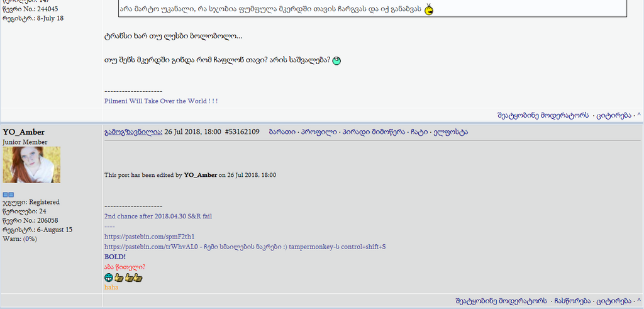Open the pastebin.com/spmF2th1 signature link
This screenshot has height=309, width=644.
(150, 237)
